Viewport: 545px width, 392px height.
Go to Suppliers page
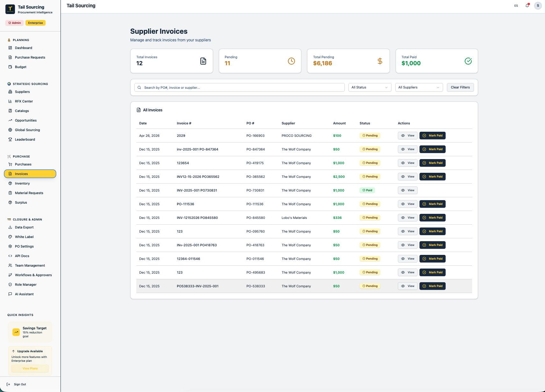30,92
